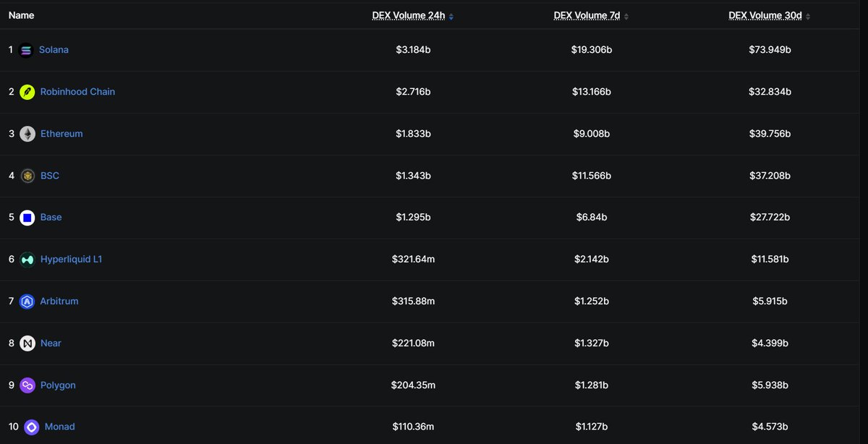Click the DEX Volume 30d column header
The width and height of the screenshot is (868, 444).
765,16
